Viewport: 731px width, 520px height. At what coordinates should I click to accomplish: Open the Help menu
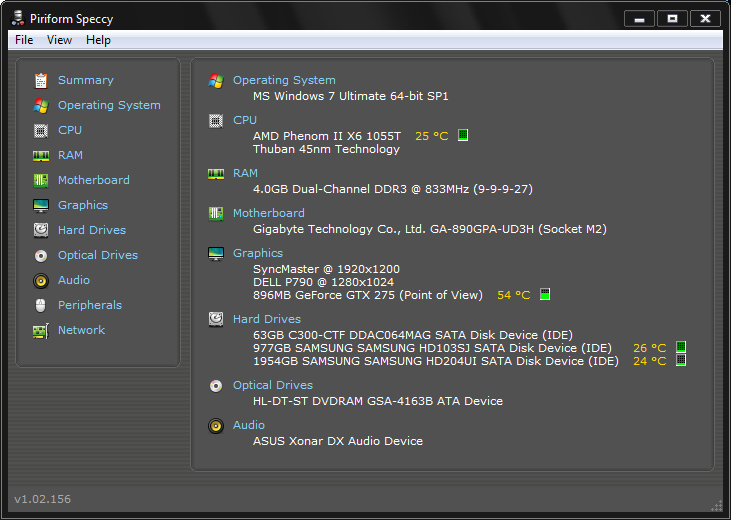[x=98, y=40]
